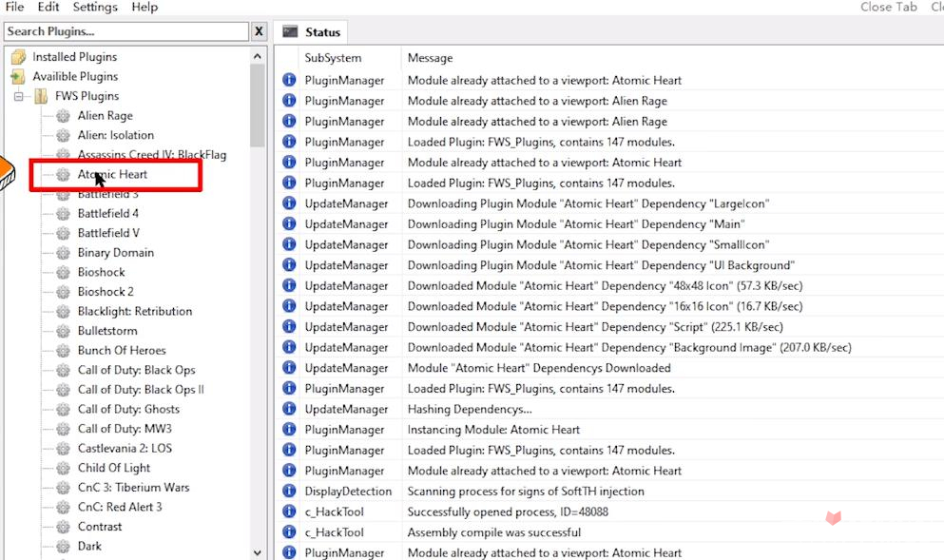Click info icon for 'Dependency "SmallIcon"' row

click(289, 243)
